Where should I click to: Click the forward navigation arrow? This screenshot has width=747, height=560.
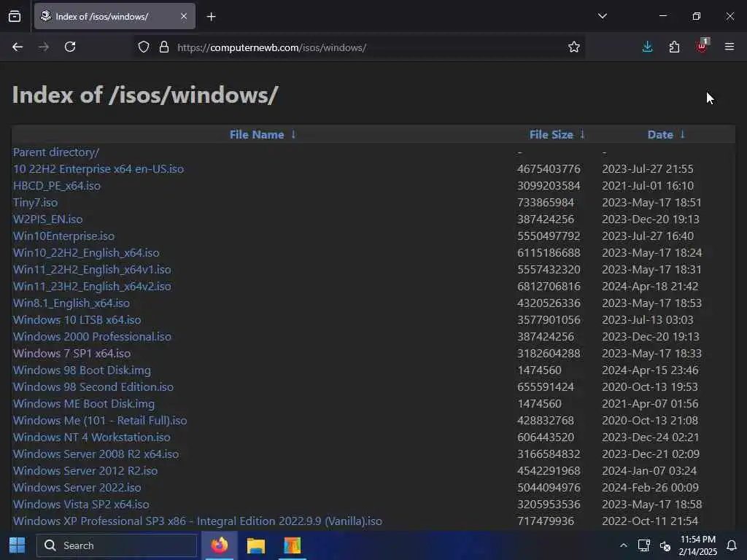44,47
